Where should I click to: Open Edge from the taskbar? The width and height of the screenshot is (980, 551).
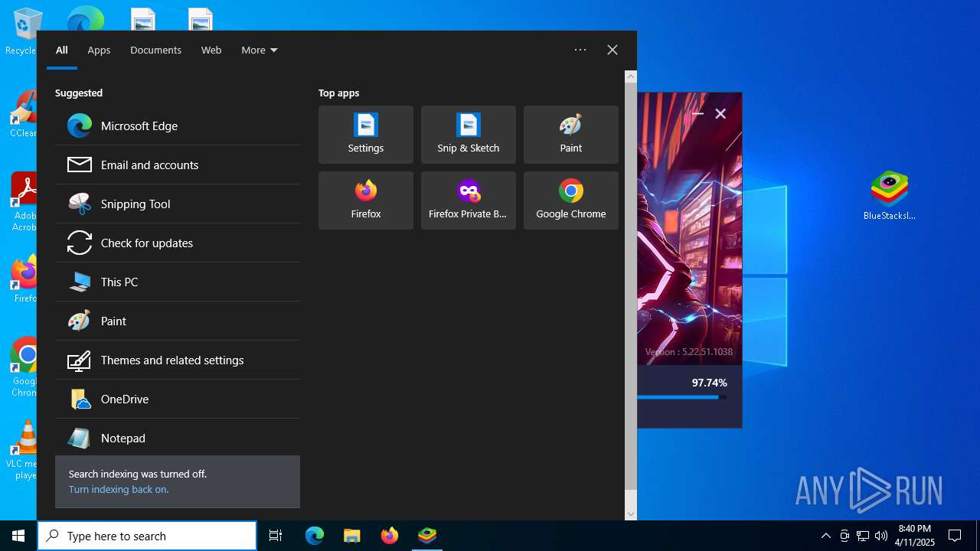pyautogui.click(x=315, y=536)
